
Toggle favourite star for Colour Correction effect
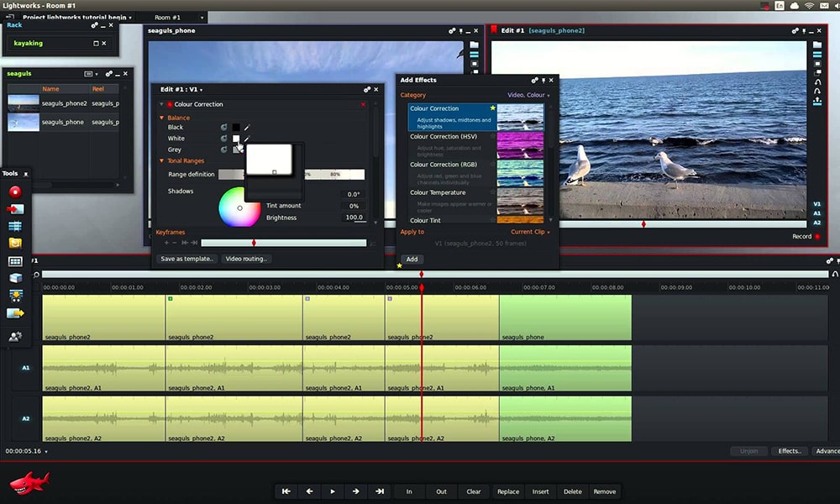493,108
